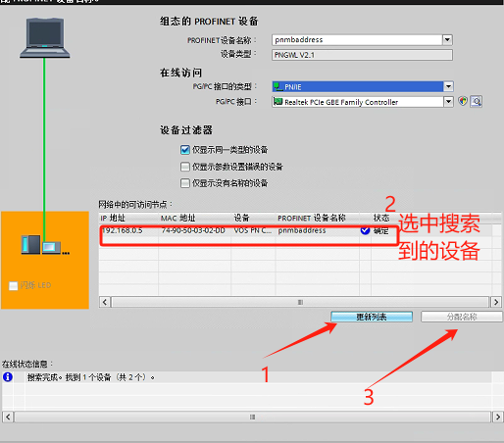The height and width of the screenshot is (443, 504).
Task: Open the PG/PC 接口的类型 dropdown arrow
Action: click(x=448, y=86)
